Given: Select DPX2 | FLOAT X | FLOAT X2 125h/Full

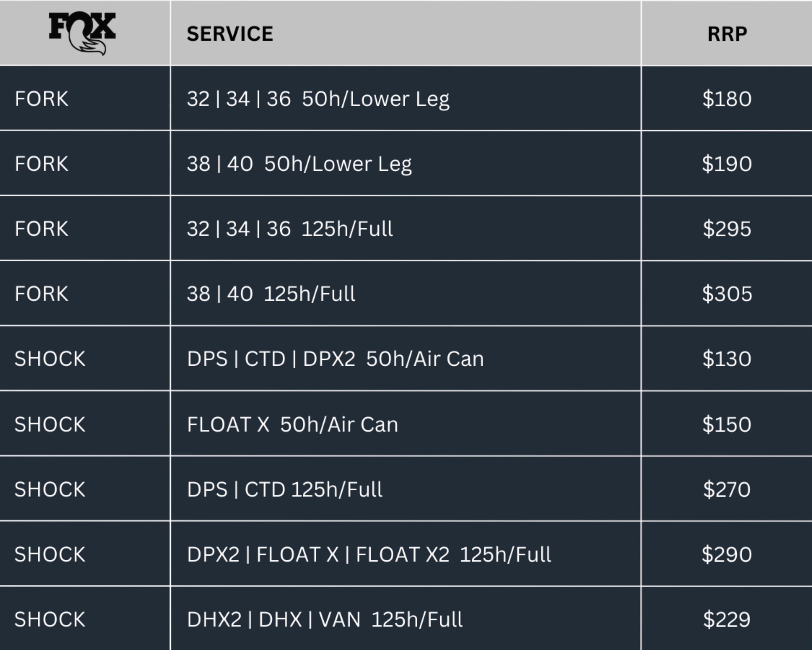Looking at the screenshot, I should (369, 554).
